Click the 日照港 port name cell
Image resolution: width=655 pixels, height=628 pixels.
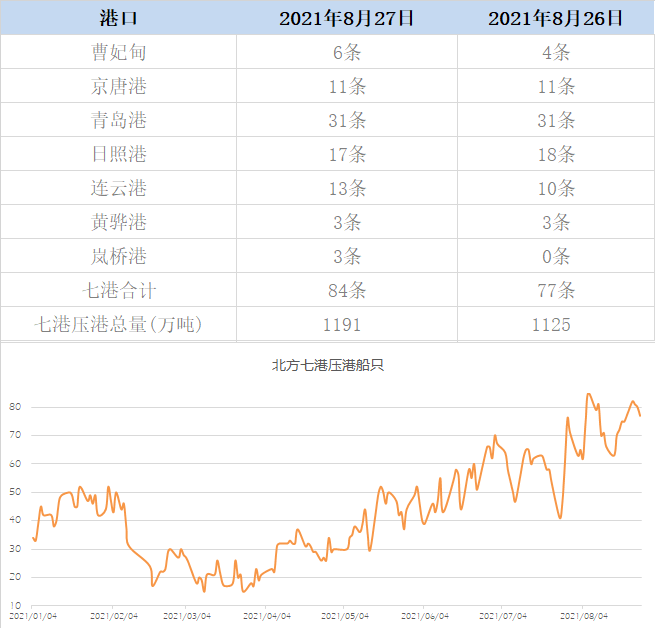118,154
